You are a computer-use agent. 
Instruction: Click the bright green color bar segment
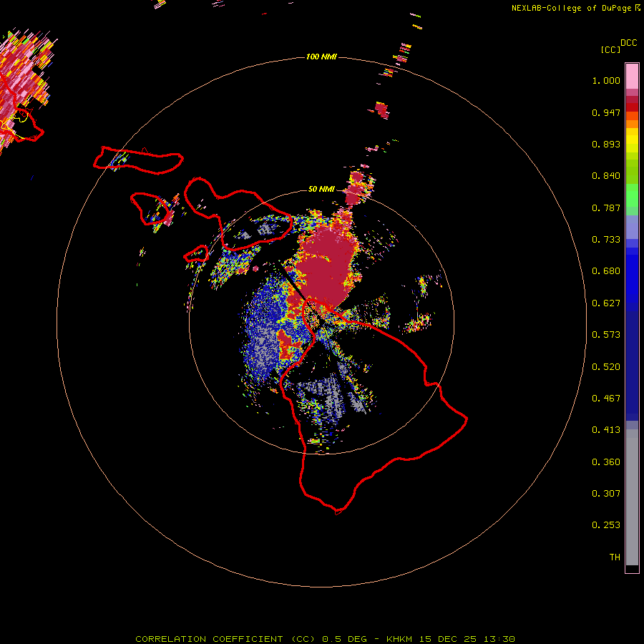point(632,195)
